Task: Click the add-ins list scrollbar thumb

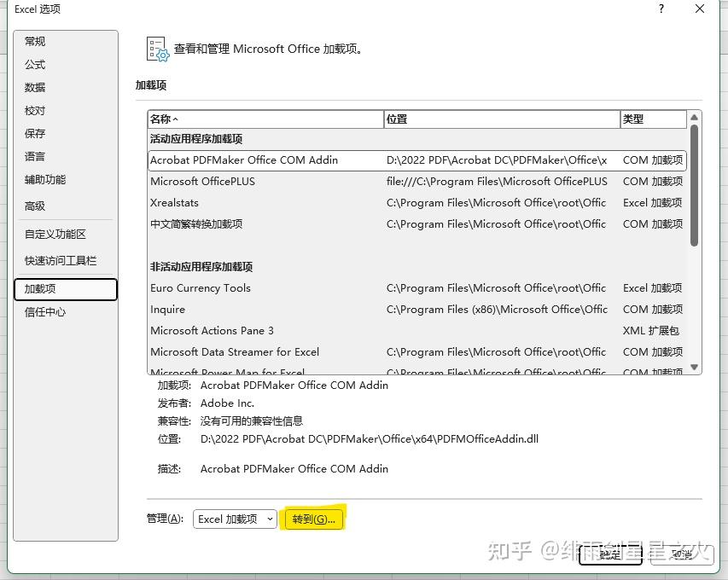Action: point(694,185)
